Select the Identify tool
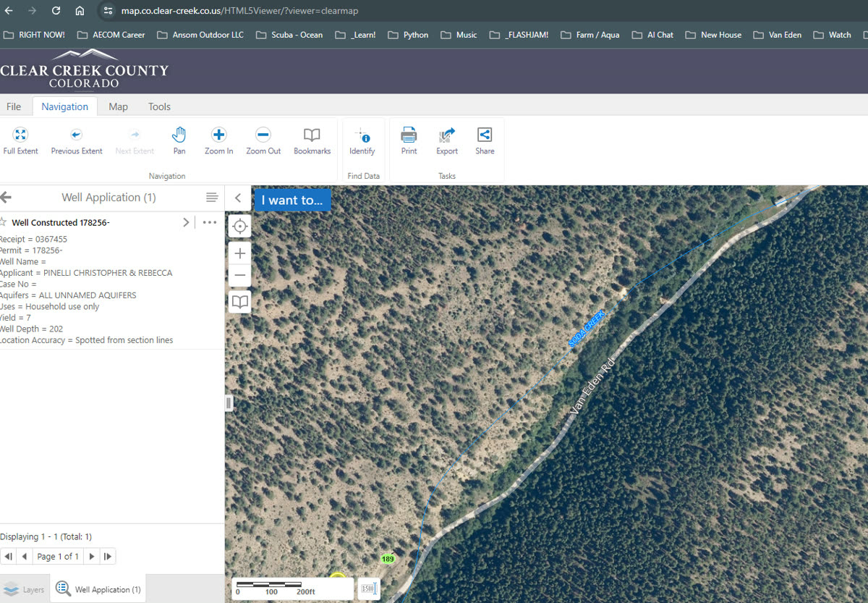 click(x=362, y=141)
